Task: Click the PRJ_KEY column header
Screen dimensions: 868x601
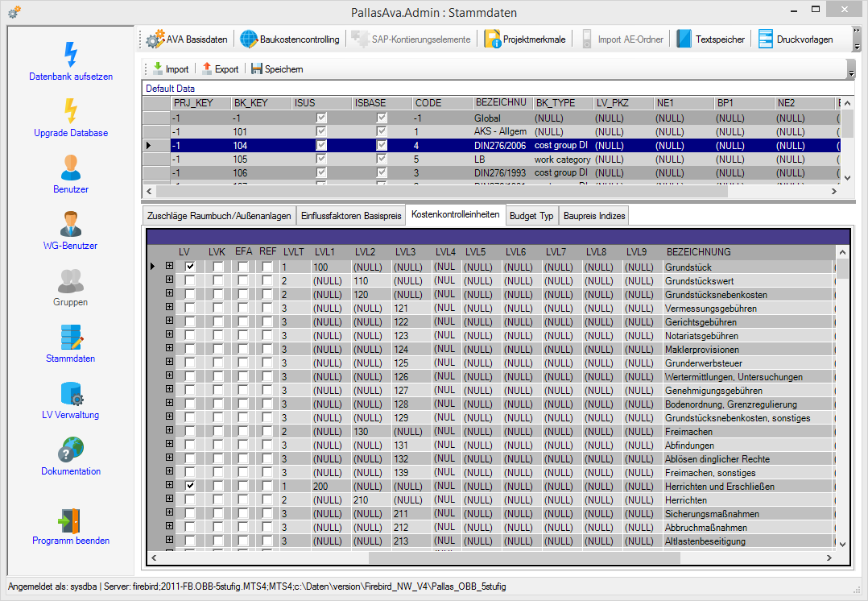Action: pyautogui.click(x=200, y=103)
